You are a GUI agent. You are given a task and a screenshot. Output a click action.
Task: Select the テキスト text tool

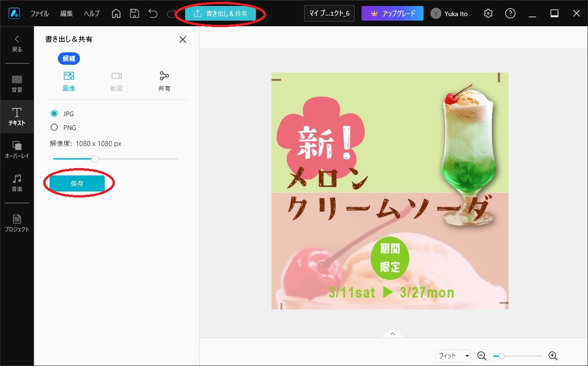point(17,117)
